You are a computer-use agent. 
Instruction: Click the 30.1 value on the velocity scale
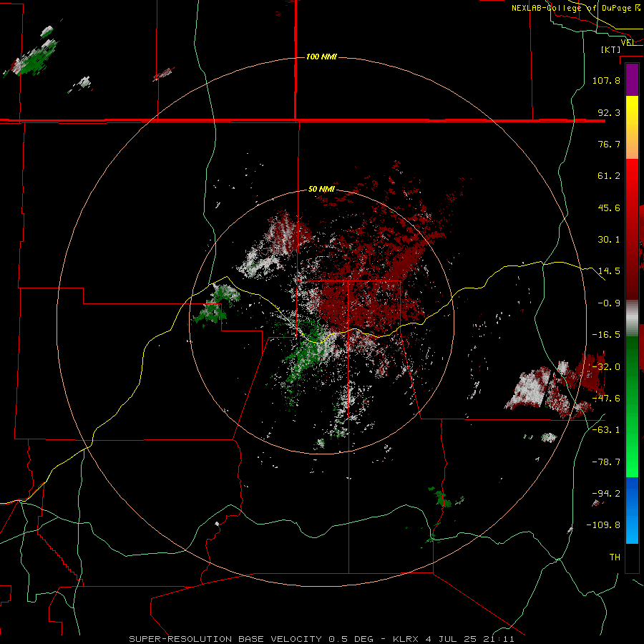click(609, 240)
